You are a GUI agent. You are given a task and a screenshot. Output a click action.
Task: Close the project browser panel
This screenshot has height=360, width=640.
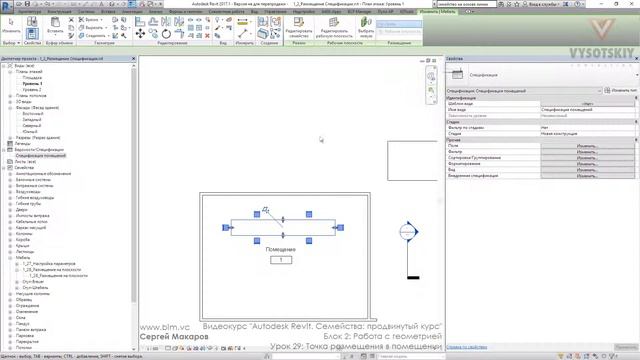tap(133, 59)
